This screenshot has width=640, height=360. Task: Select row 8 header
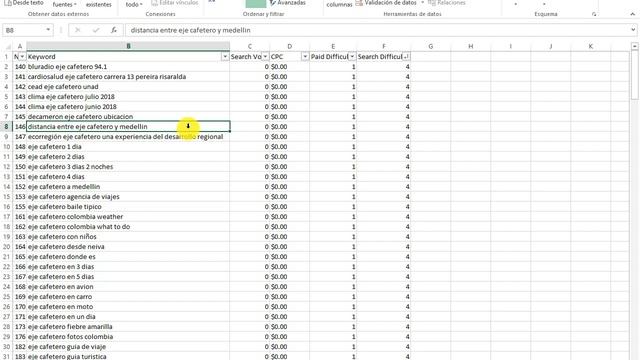[x=7, y=127]
